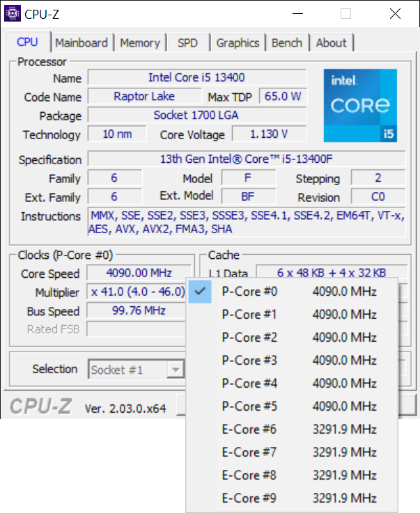Click the Intel Core i5 logo
Viewport: 420px width, 513px height.
click(360, 105)
